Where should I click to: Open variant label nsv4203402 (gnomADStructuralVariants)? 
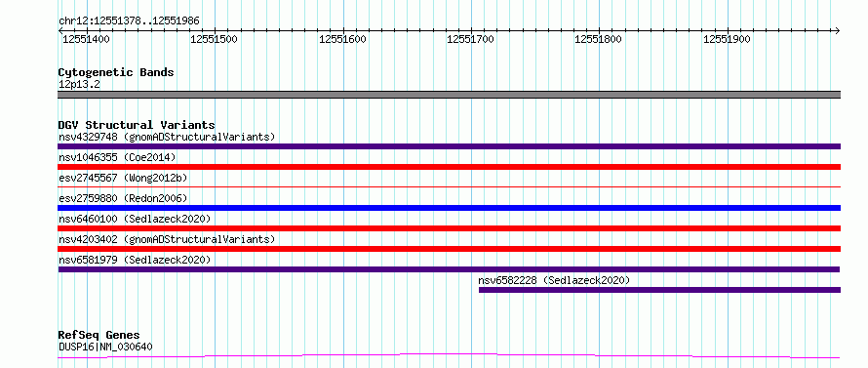(167, 239)
